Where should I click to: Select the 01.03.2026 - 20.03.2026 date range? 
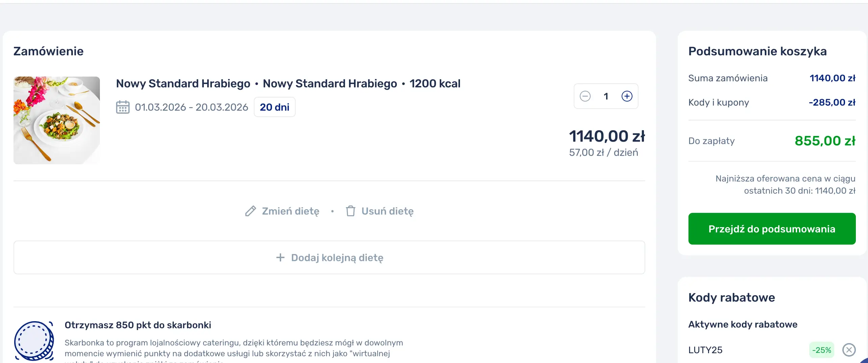click(x=191, y=107)
